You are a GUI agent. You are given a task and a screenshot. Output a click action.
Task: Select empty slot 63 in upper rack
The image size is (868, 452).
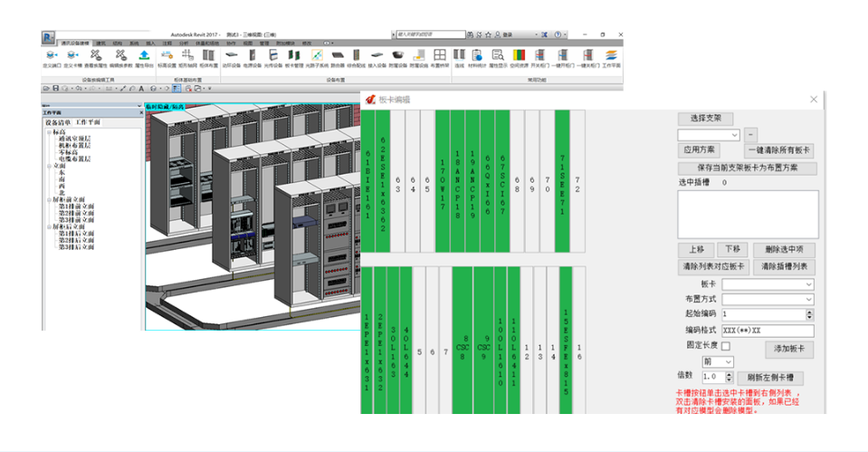[398, 181]
